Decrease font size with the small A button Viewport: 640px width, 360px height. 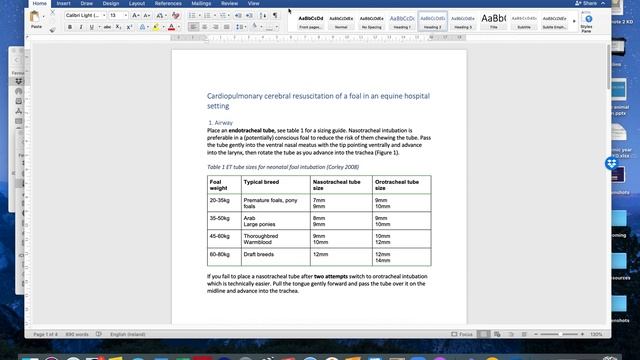point(147,16)
